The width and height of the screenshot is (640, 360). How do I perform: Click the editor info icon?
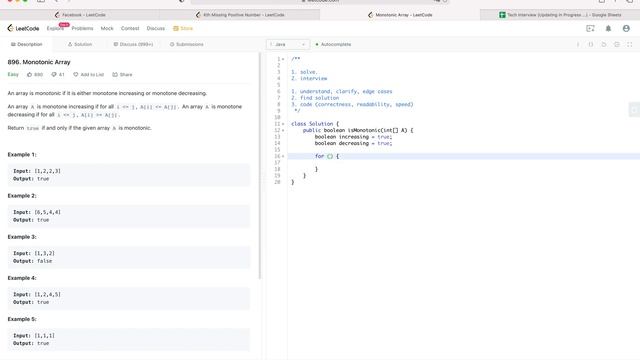(578, 44)
